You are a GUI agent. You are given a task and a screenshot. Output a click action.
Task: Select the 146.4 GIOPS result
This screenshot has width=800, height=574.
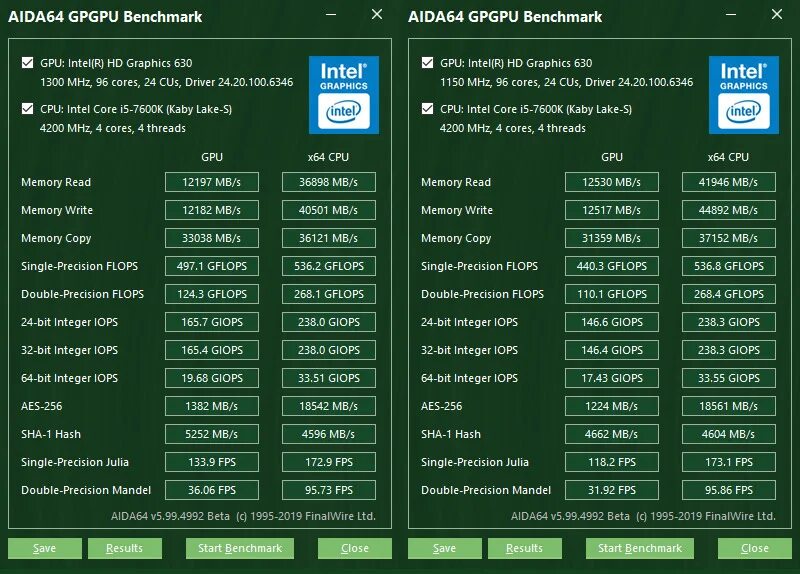pos(612,350)
